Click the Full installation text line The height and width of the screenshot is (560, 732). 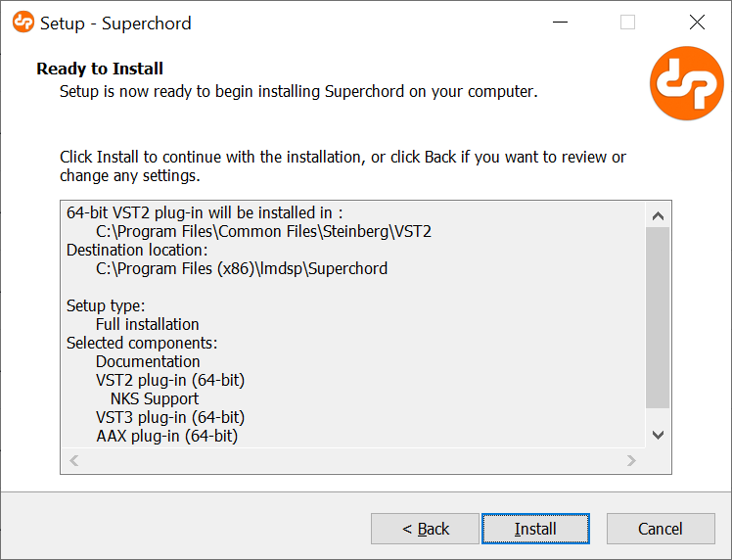coord(147,324)
